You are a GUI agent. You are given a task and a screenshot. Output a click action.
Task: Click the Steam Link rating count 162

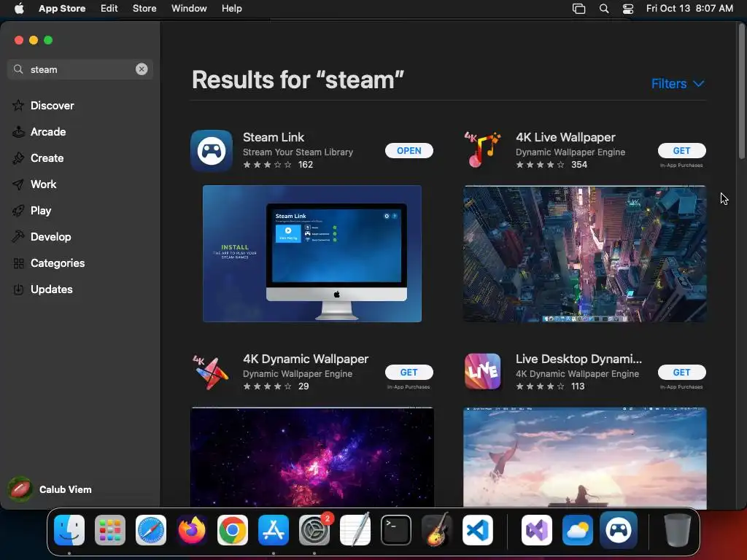[306, 165]
